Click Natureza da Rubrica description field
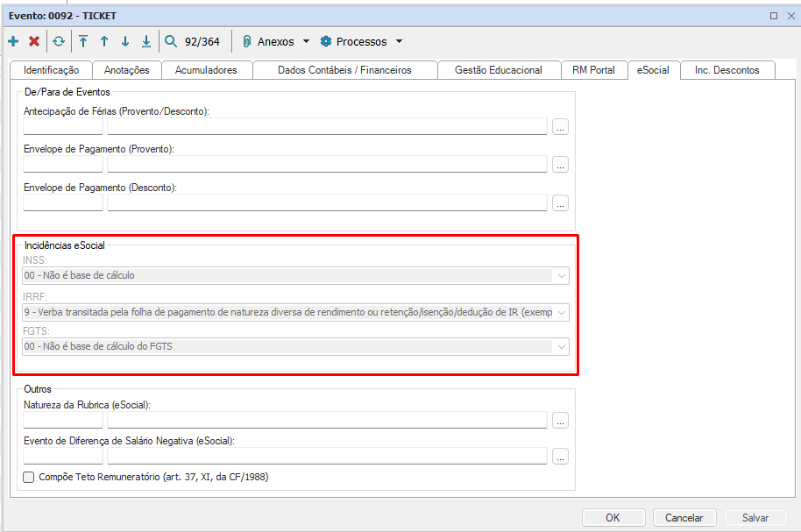The width and height of the screenshot is (801, 532). click(x=327, y=420)
